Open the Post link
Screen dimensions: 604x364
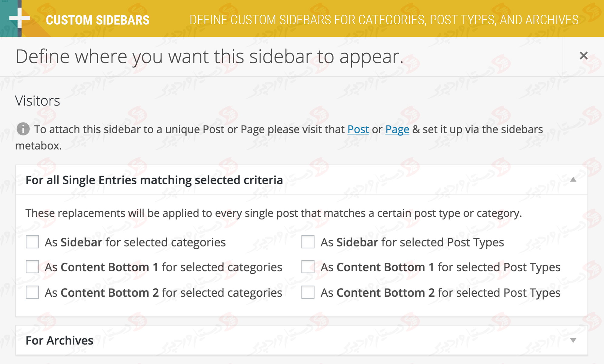[x=358, y=129]
